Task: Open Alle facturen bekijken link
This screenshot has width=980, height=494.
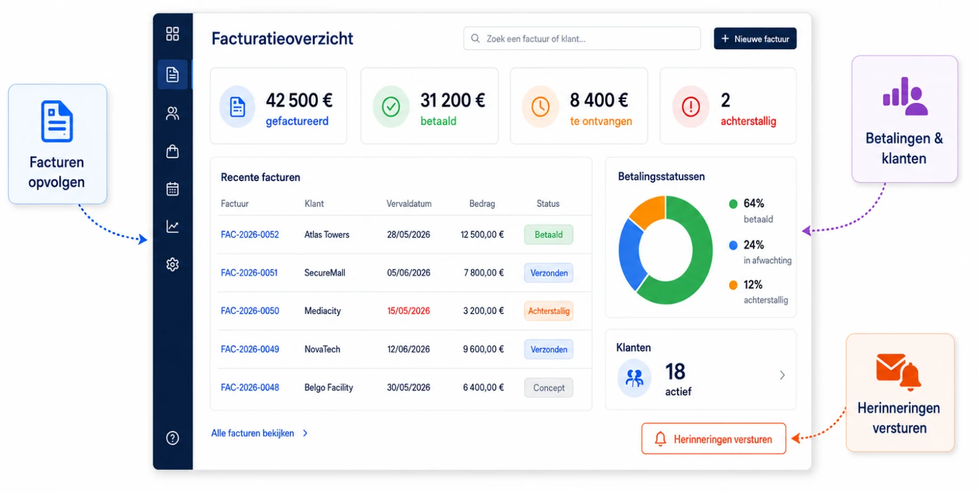Action: pos(253,433)
